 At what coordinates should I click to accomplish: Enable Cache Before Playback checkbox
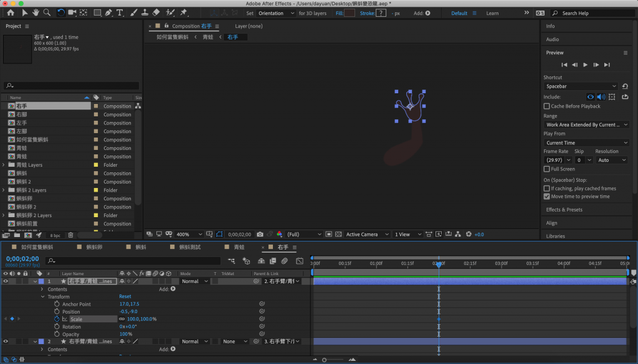pyautogui.click(x=547, y=106)
